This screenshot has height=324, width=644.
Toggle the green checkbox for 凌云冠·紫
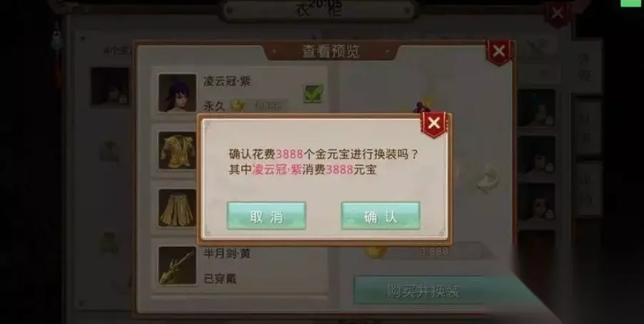click(x=313, y=93)
